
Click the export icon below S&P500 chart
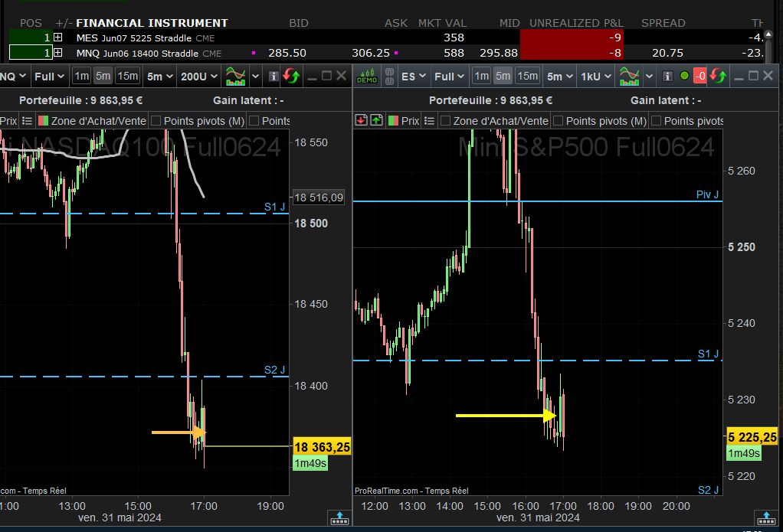click(766, 518)
